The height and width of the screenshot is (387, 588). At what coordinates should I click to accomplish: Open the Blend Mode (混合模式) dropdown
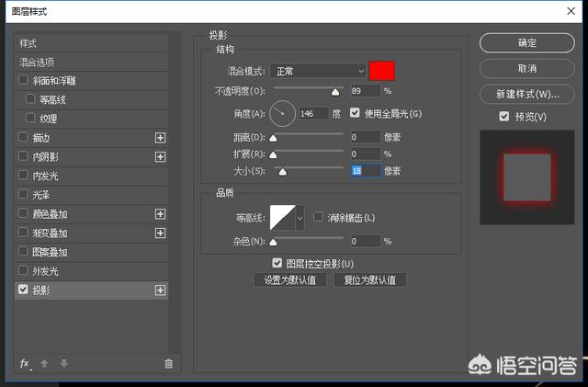[x=318, y=71]
